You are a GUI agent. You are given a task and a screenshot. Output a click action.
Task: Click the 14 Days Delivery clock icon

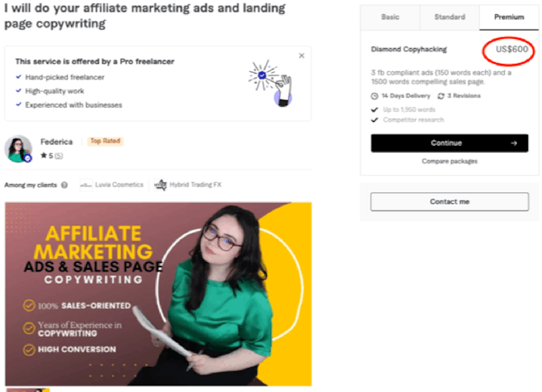click(x=375, y=96)
